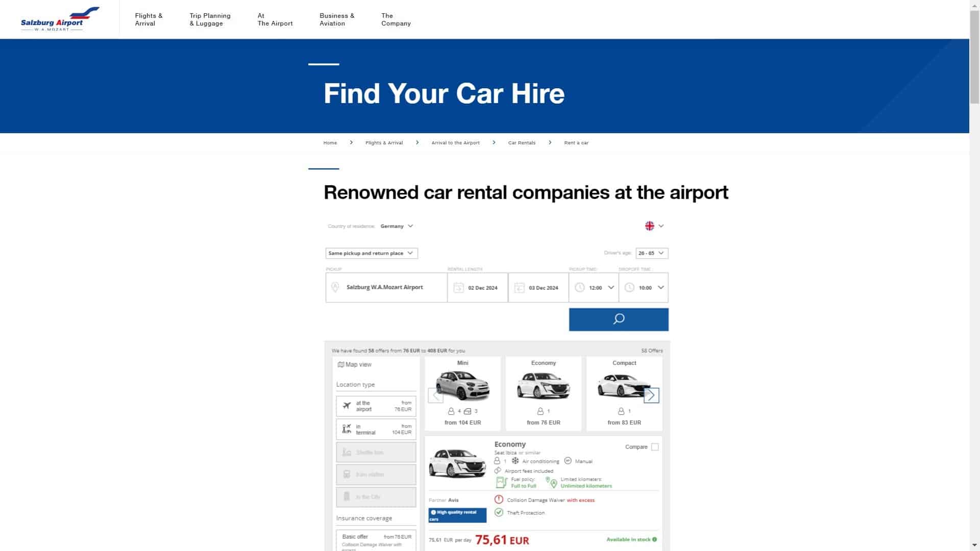Click the unlimited kilometers pin icon
The height and width of the screenshot is (551, 980).
point(551,482)
